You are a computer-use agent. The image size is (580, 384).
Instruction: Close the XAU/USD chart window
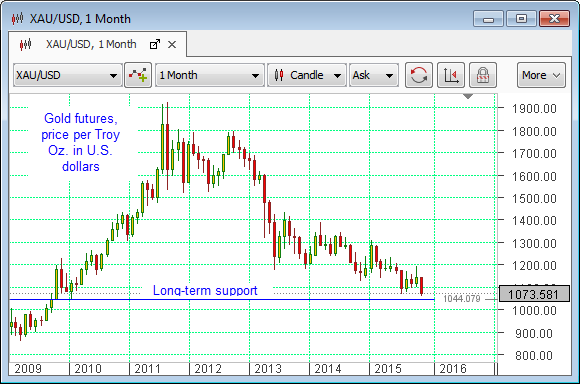pos(554,19)
